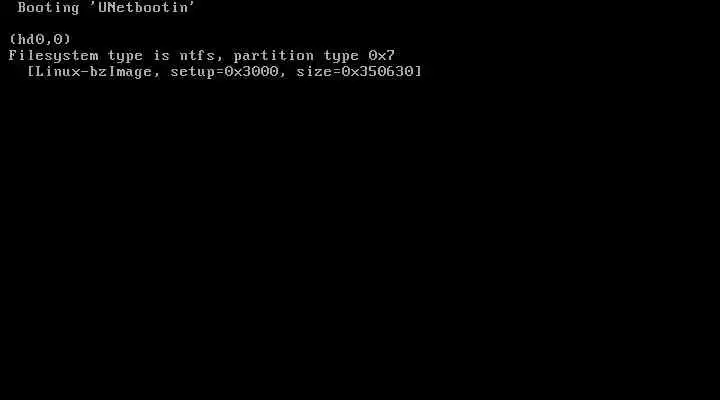Select the setup value 0x3000
This screenshot has height=400, width=720.
click(x=251, y=71)
